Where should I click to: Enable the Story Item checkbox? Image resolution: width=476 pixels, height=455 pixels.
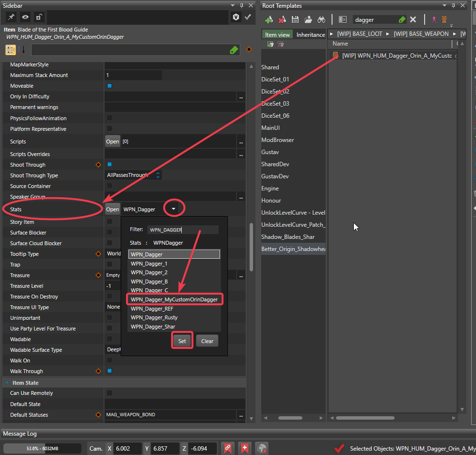[110, 222]
